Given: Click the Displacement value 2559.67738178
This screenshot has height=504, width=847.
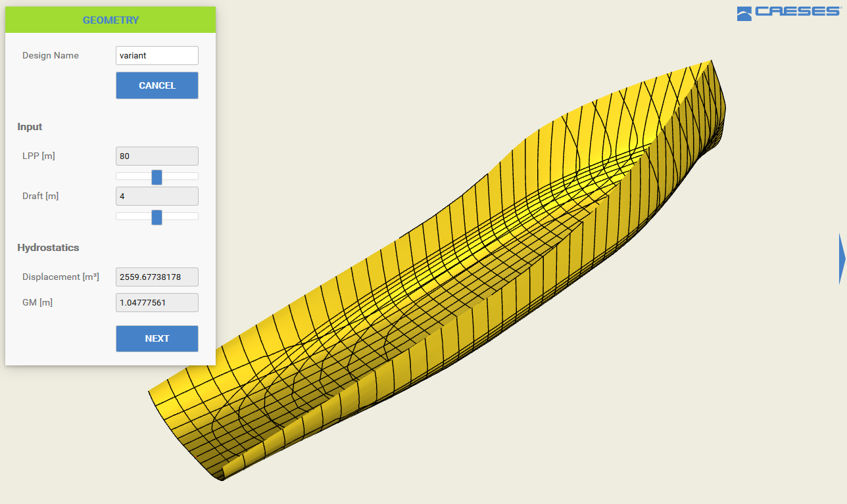Looking at the screenshot, I should [157, 277].
